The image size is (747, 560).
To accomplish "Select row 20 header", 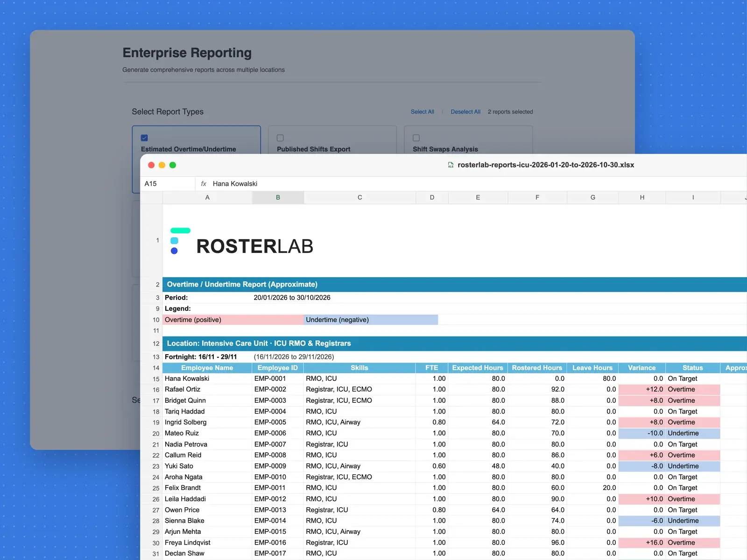I will [x=152, y=434].
